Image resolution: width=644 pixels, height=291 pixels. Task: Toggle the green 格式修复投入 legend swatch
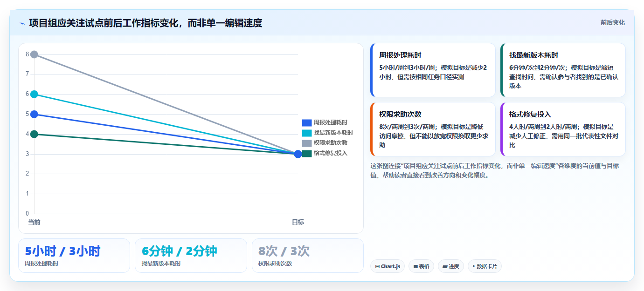pos(306,153)
